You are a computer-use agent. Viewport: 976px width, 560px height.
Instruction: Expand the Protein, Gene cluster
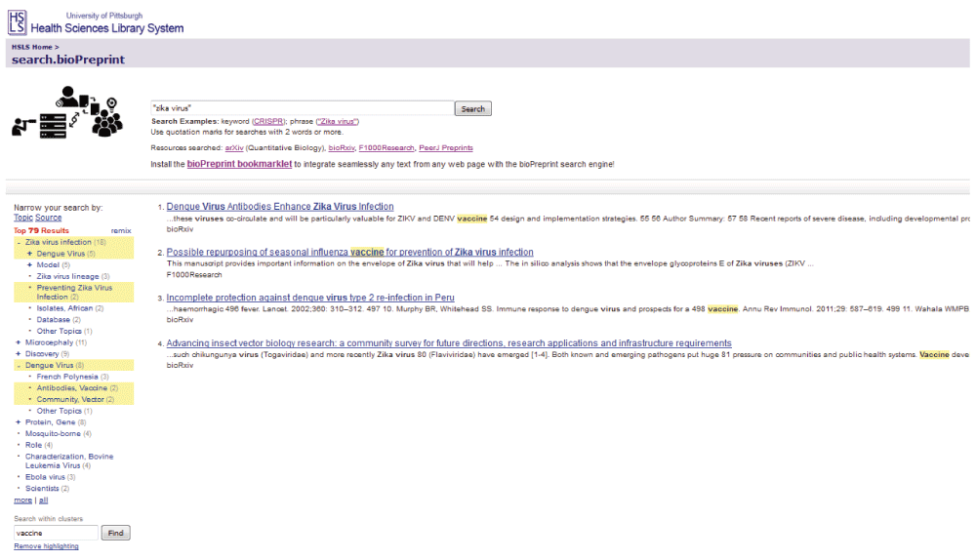(18, 422)
